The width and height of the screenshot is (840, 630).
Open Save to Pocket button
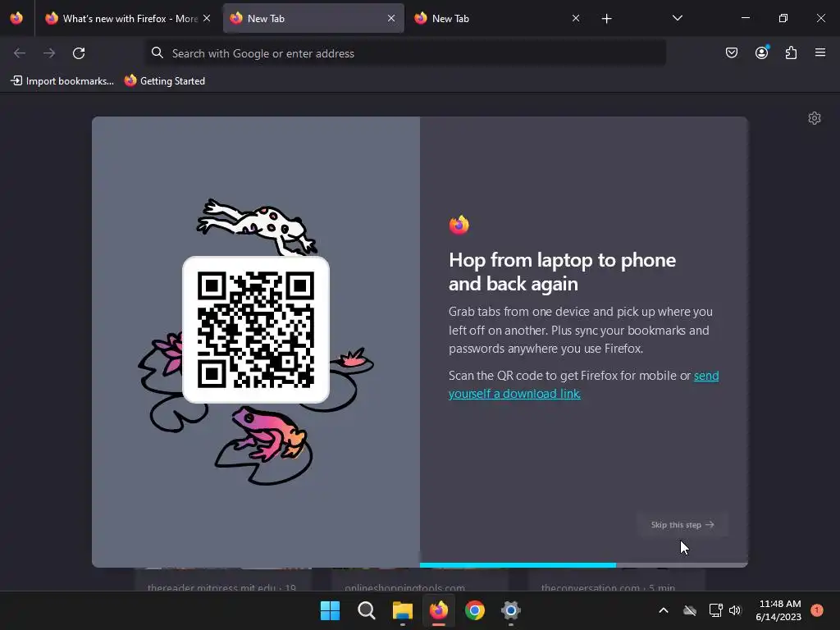click(x=731, y=52)
